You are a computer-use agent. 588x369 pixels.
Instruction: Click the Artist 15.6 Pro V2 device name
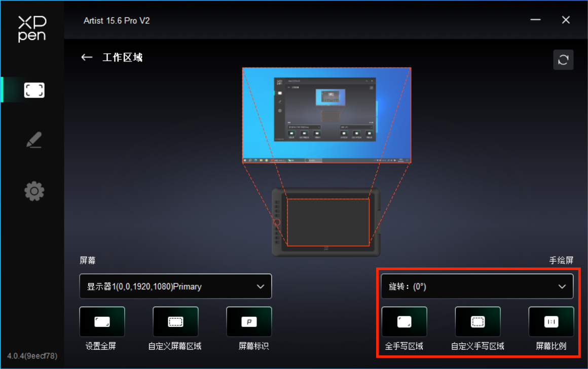click(x=117, y=21)
